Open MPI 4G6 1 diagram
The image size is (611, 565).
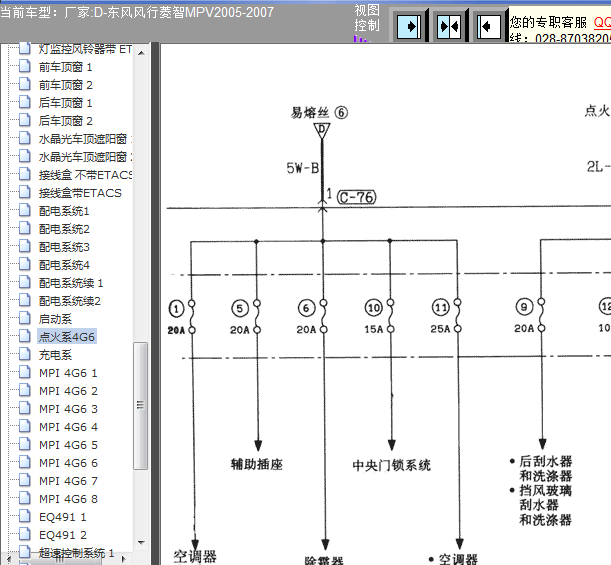coord(68,373)
